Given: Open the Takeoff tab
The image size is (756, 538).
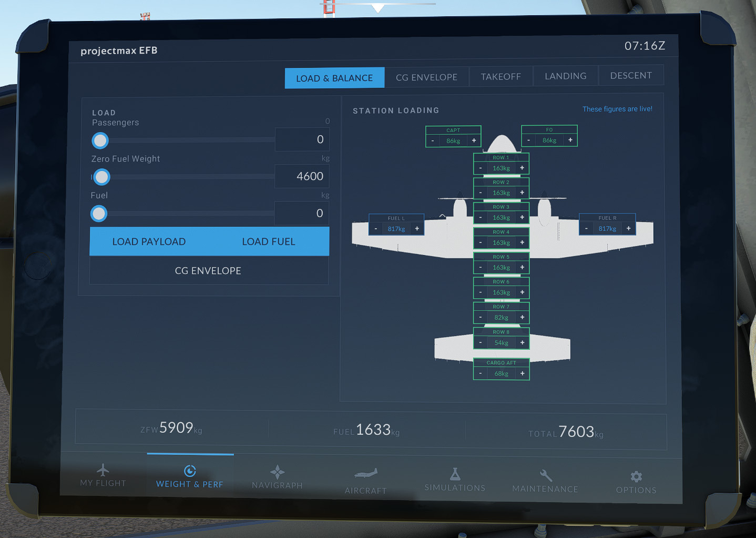Looking at the screenshot, I should pos(500,77).
